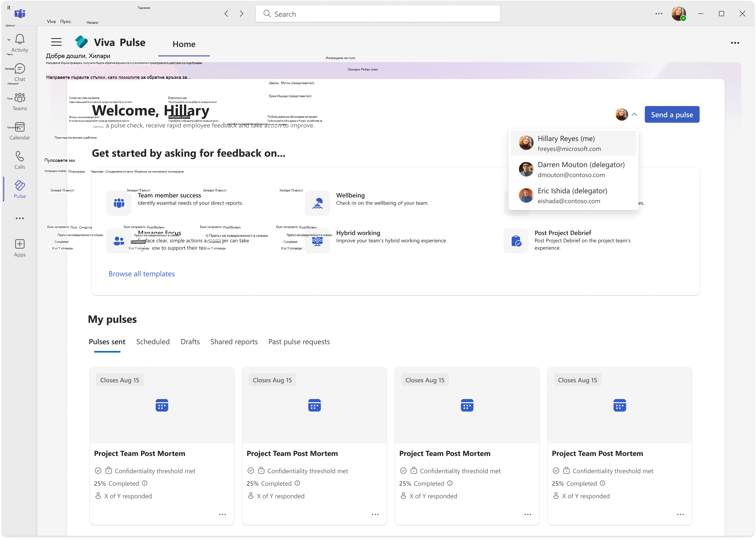This screenshot has width=756, height=539.
Task: Click the Apps plus icon
Action: pos(20,244)
